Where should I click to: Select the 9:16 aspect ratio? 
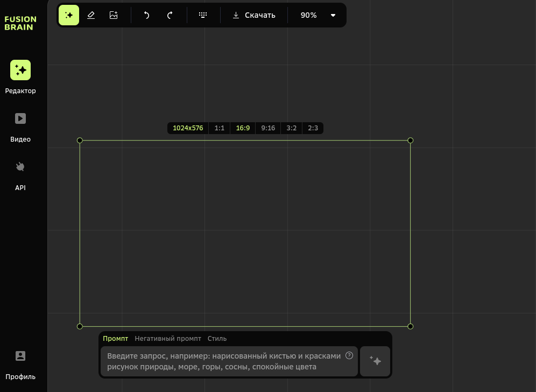click(268, 128)
